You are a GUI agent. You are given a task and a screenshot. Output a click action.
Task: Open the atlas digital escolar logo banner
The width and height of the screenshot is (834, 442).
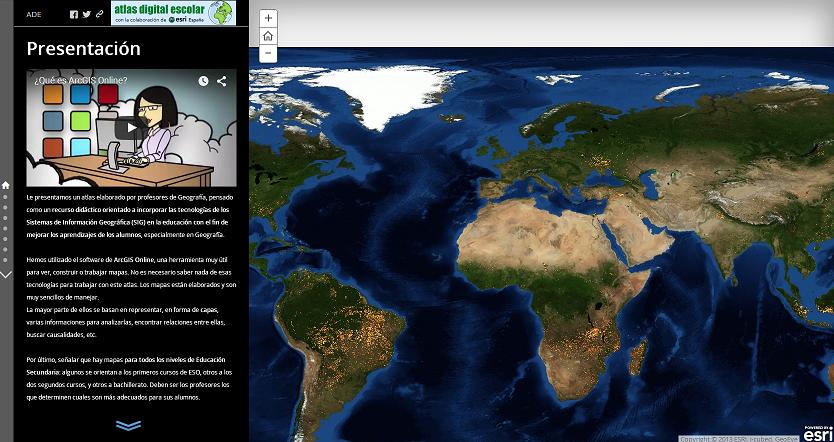(173, 13)
